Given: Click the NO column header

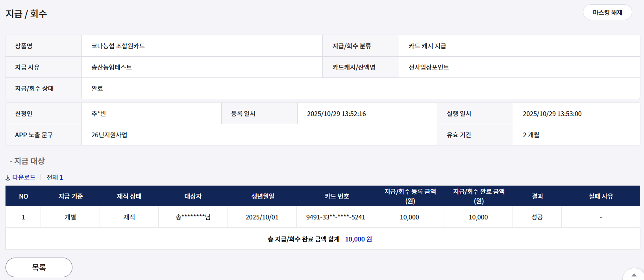Looking at the screenshot, I should pos(24,196).
